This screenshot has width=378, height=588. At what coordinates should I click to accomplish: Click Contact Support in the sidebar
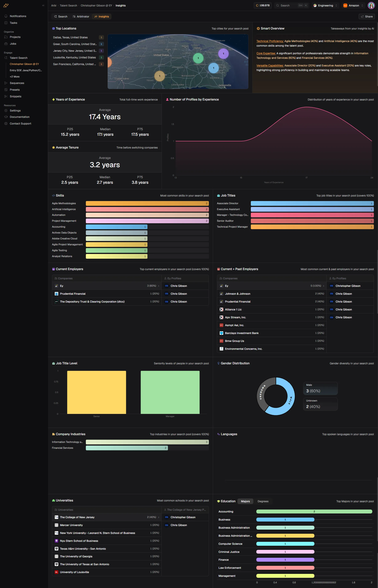click(20, 124)
